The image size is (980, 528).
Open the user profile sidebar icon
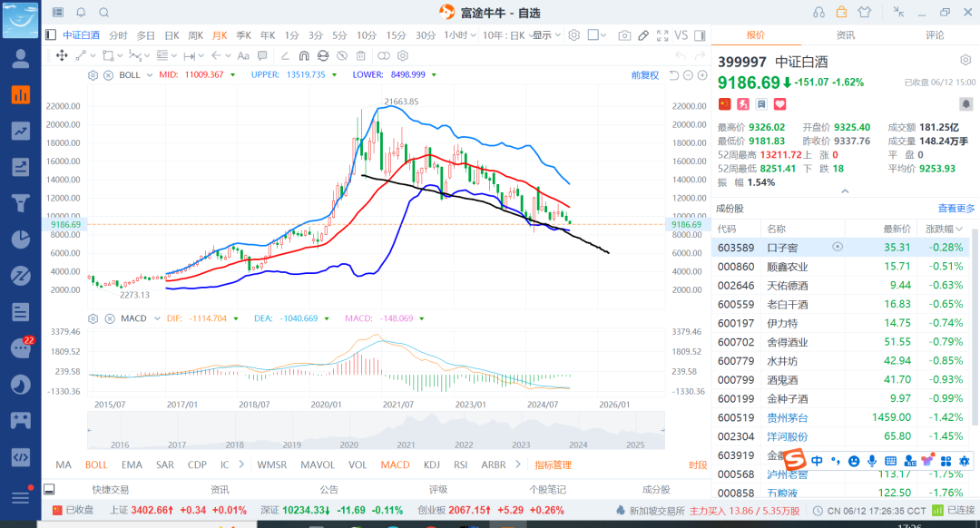click(21, 58)
